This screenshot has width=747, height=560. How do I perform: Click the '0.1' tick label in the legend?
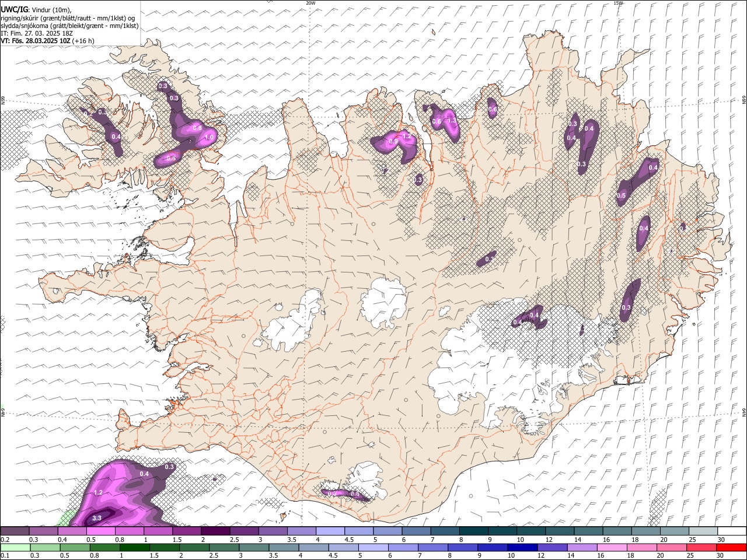pyautogui.click(x=5, y=556)
